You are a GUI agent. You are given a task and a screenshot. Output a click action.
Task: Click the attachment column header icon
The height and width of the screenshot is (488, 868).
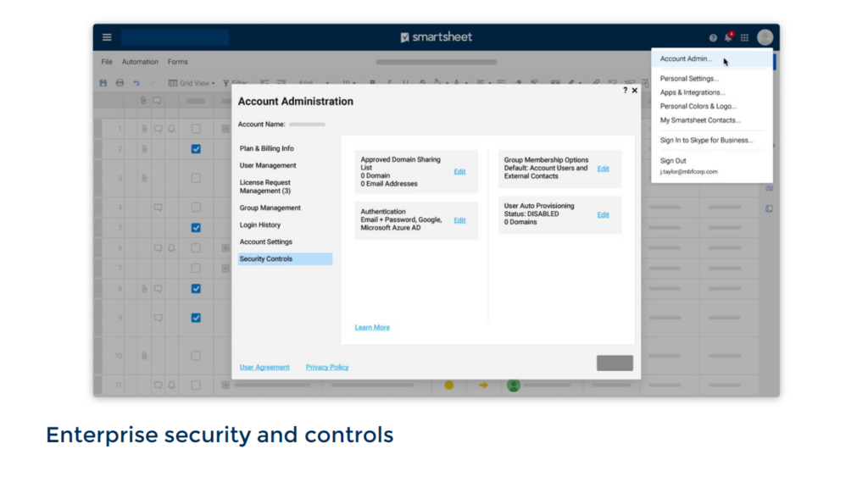point(144,100)
